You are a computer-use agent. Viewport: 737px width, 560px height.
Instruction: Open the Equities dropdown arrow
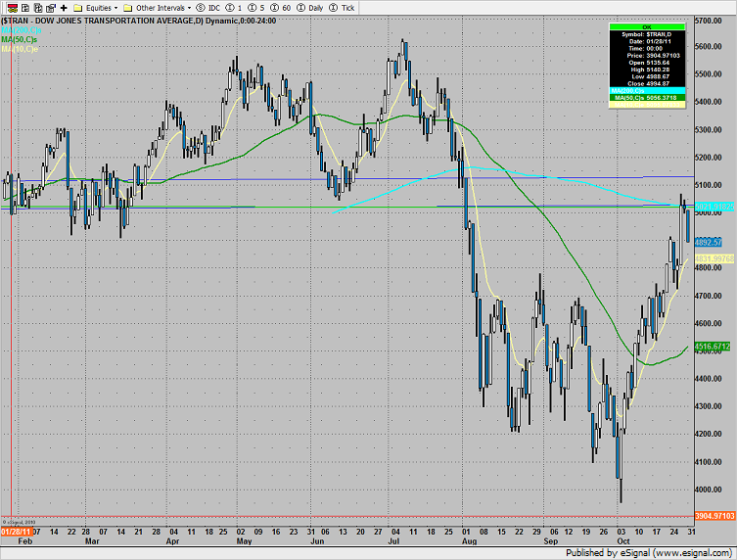coord(115,8)
